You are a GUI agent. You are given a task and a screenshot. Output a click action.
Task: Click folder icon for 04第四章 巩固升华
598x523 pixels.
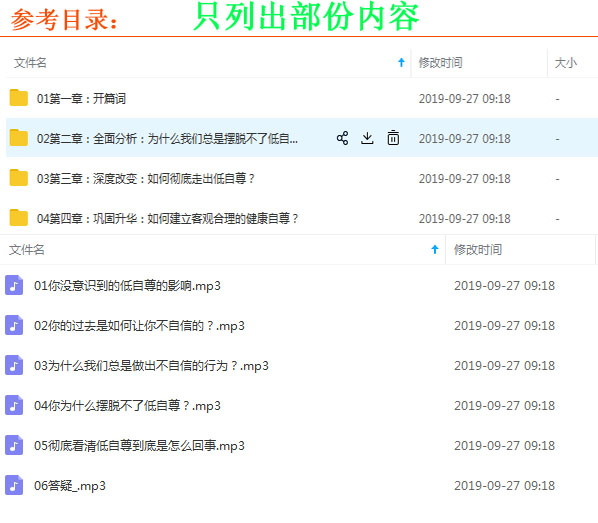pos(19,217)
